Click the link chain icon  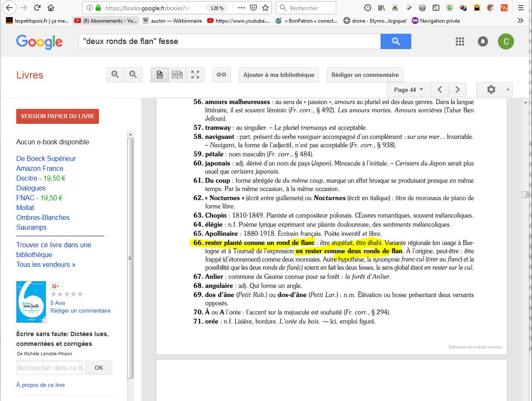(x=221, y=75)
